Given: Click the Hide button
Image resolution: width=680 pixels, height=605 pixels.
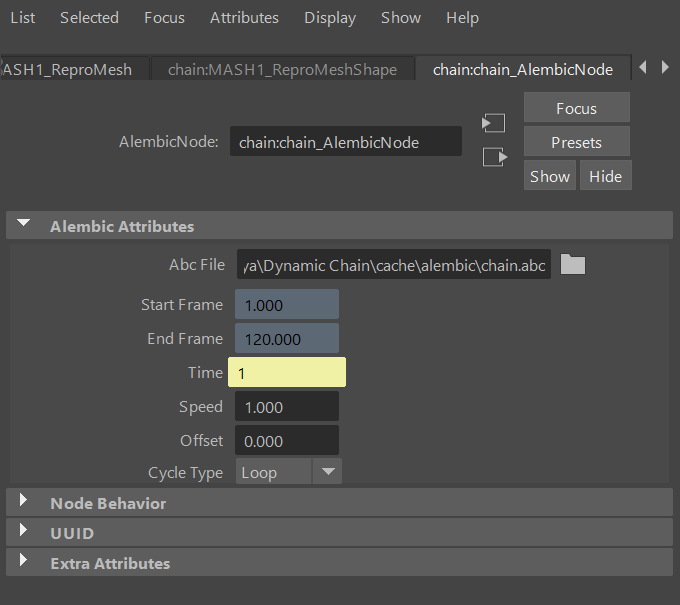Looking at the screenshot, I should [605, 176].
